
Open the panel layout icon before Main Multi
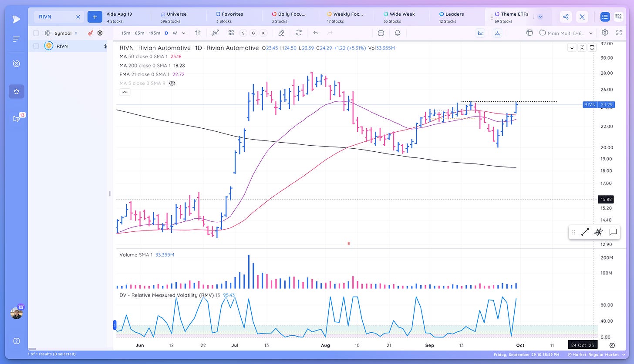529,33
